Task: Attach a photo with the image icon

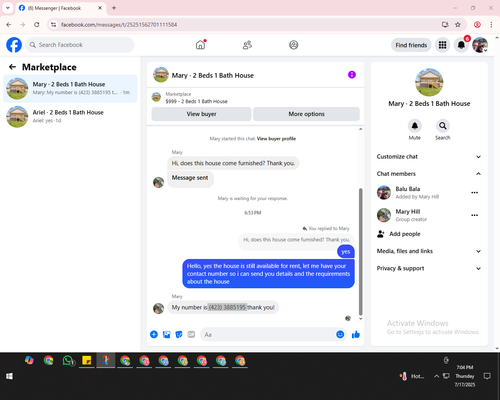Action: point(166,334)
